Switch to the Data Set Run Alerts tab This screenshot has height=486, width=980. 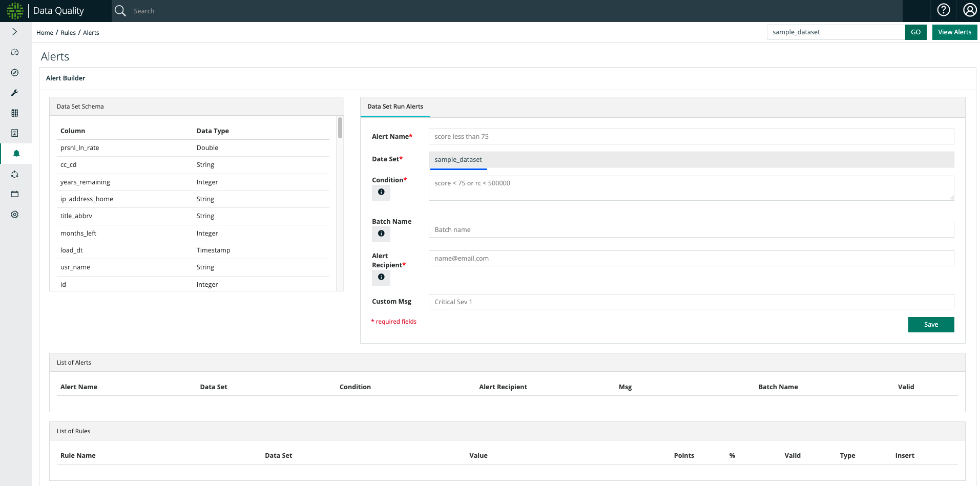pyautogui.click(x=395, y=107)
